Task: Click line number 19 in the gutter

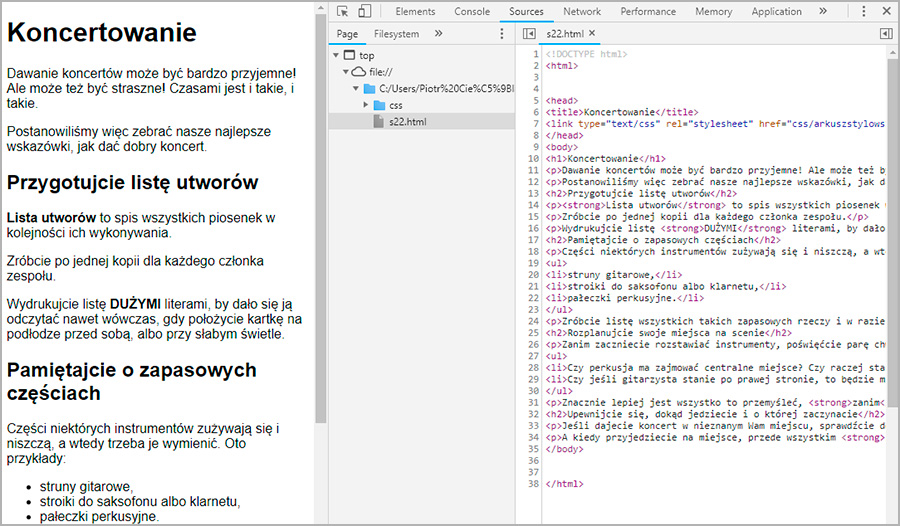Action: pos(533,263)
